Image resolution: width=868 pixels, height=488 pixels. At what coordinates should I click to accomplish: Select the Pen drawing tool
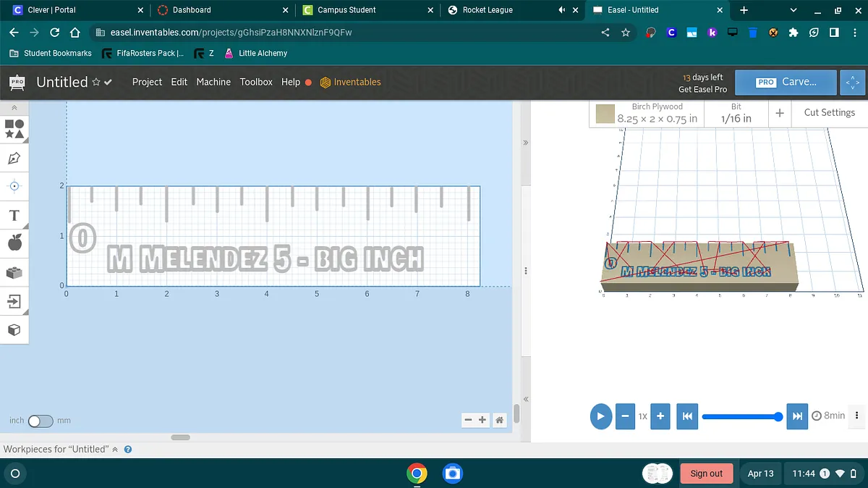[x=14, y=158]
